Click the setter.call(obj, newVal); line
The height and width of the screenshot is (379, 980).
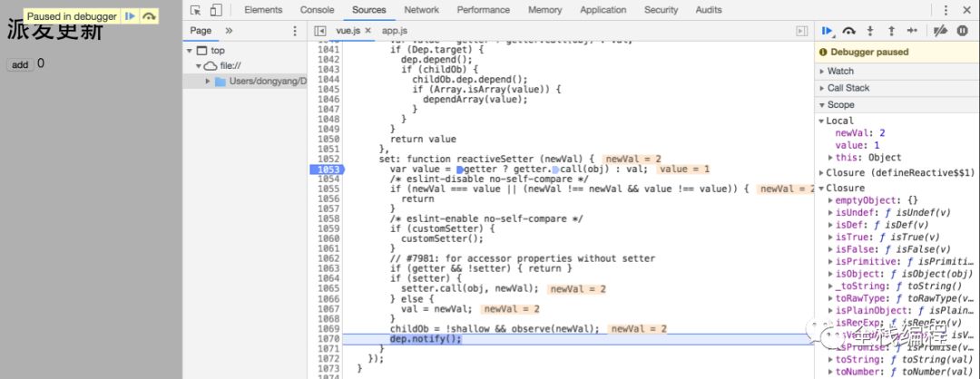(469, 289)
